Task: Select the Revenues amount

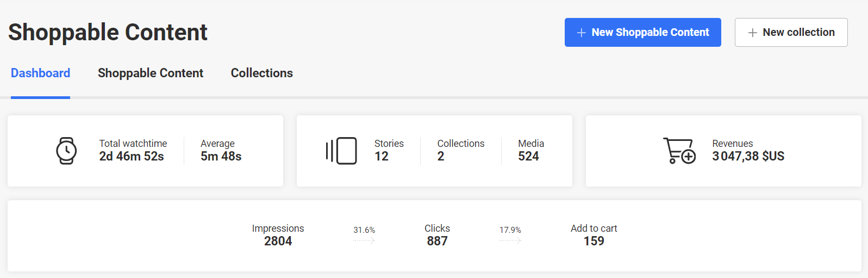Action: click(x=748, y=156)
